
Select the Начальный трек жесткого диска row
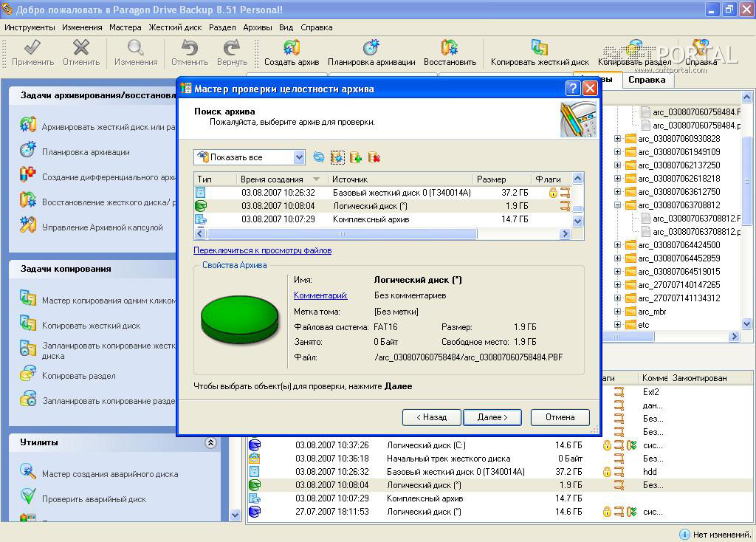coord(499,459)
